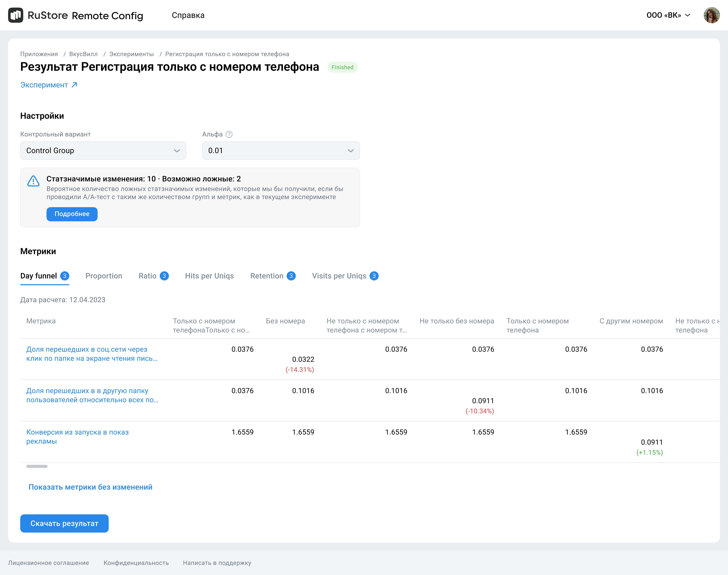This screenshot has width=728, height=575.
Task: Go to Эксперименты breadcrumb
Action: [x=131, y=54]
